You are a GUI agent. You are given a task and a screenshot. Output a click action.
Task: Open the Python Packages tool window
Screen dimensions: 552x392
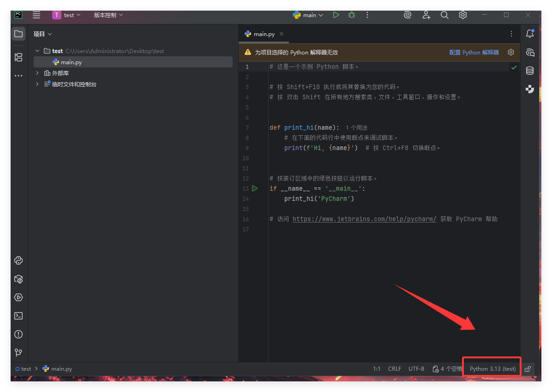point(18,279)
